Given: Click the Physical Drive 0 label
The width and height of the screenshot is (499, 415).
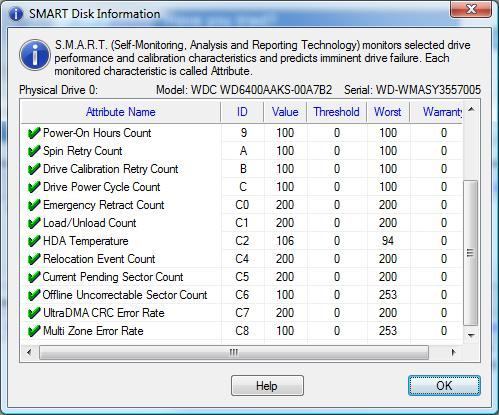Looking at the screenshot, I should click(x=58, y=90).
